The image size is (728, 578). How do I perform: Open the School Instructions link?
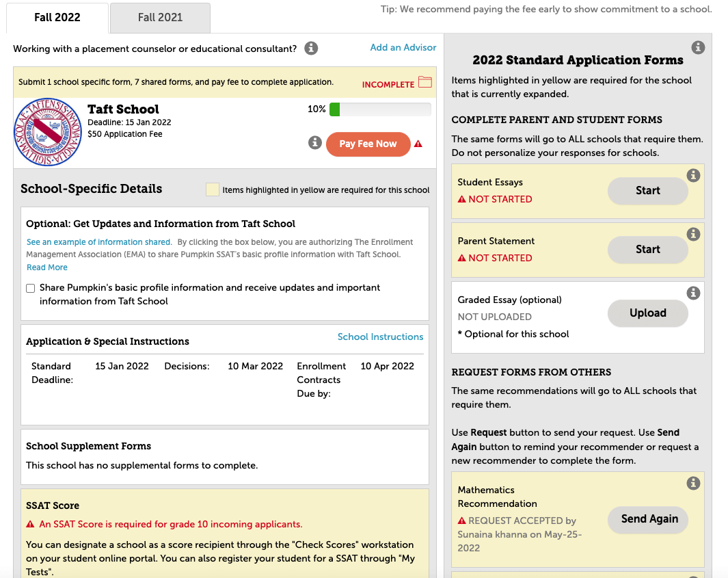point(380,337)
